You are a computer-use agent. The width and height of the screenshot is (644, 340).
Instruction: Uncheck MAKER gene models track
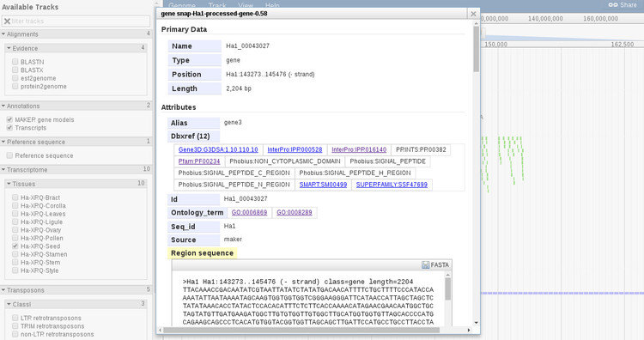pyautogui.click(x=9, y=119)
